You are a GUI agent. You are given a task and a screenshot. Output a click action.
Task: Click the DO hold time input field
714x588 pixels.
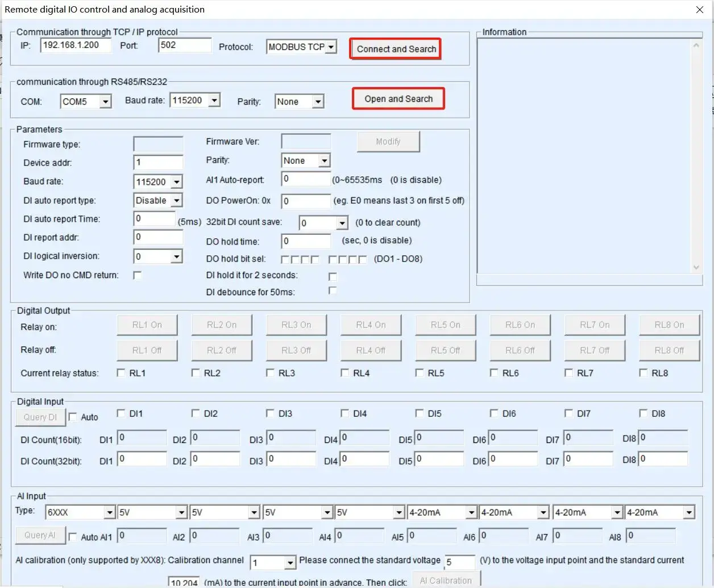tap(306, 242)
